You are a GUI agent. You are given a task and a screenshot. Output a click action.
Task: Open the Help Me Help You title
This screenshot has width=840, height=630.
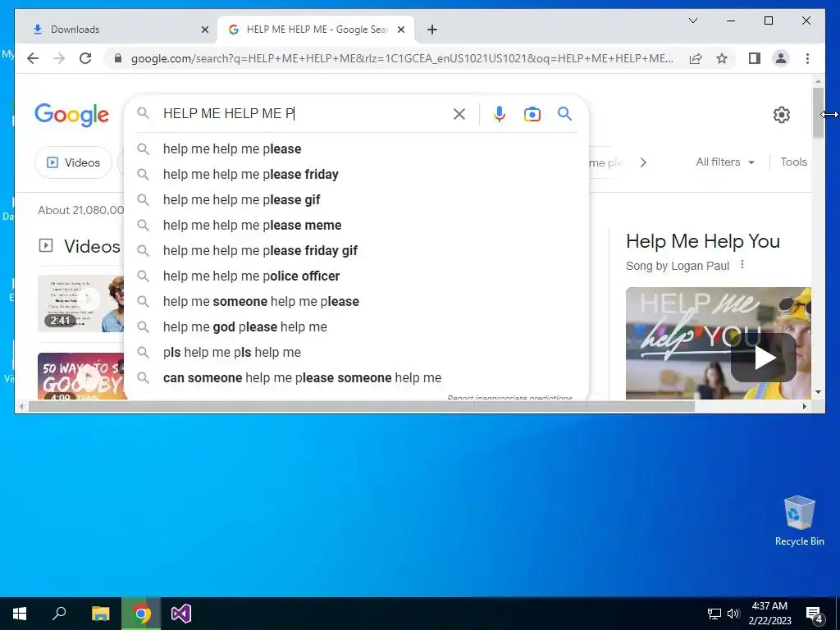click(x=703, y=241)
